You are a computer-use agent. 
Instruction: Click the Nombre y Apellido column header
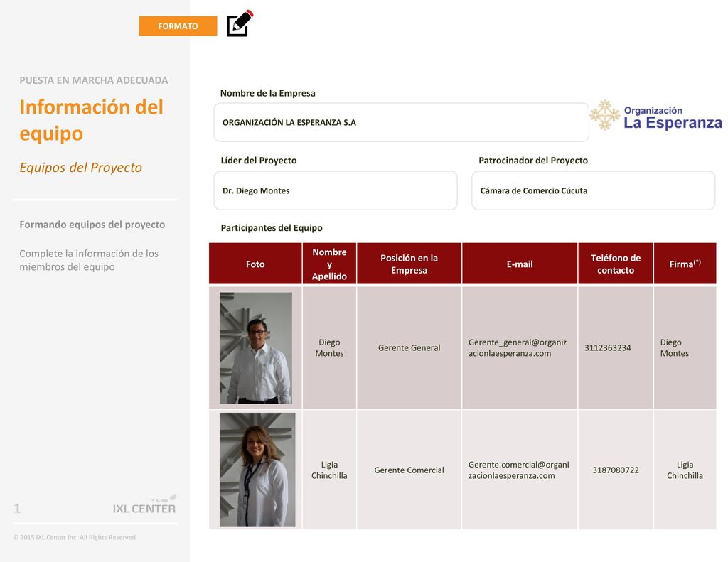click(329, 264)
